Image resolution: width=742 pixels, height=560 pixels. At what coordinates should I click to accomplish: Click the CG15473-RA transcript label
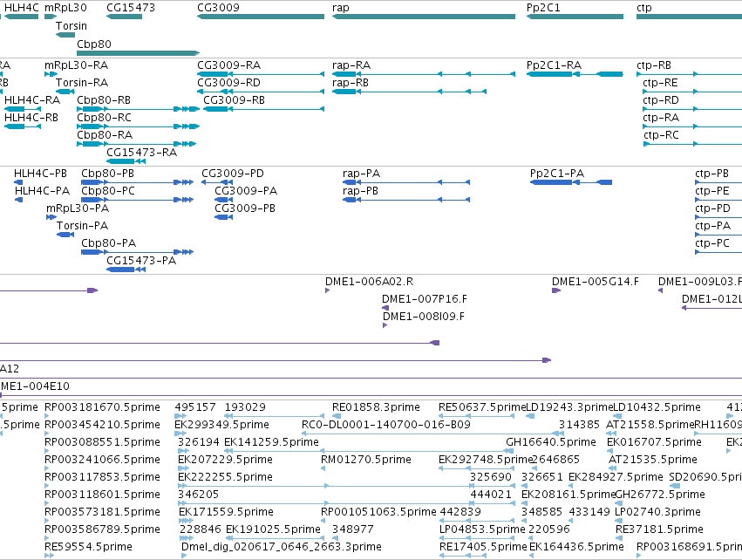click(141, 152)
